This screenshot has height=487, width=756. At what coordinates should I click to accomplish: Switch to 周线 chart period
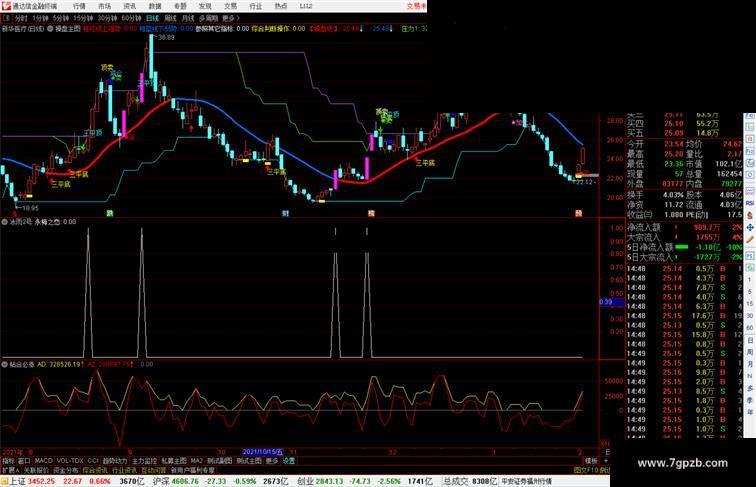click(x=170, y=18)
